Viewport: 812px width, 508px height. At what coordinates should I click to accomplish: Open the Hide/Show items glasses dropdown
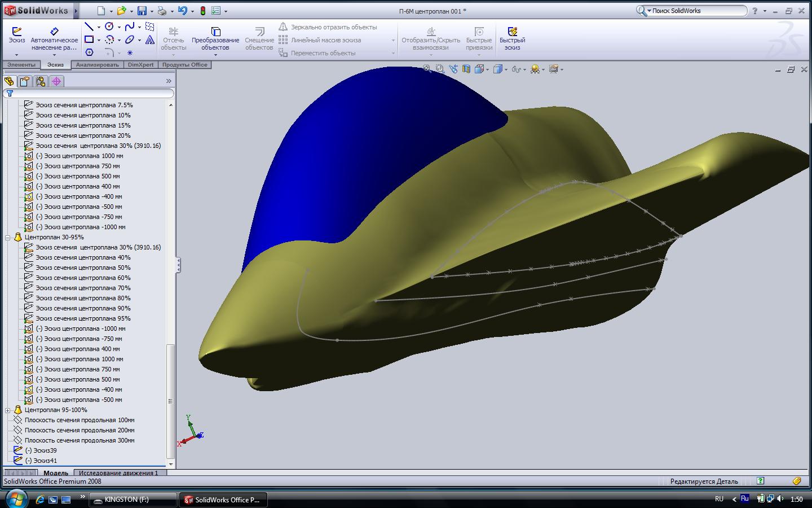[525, 69]
